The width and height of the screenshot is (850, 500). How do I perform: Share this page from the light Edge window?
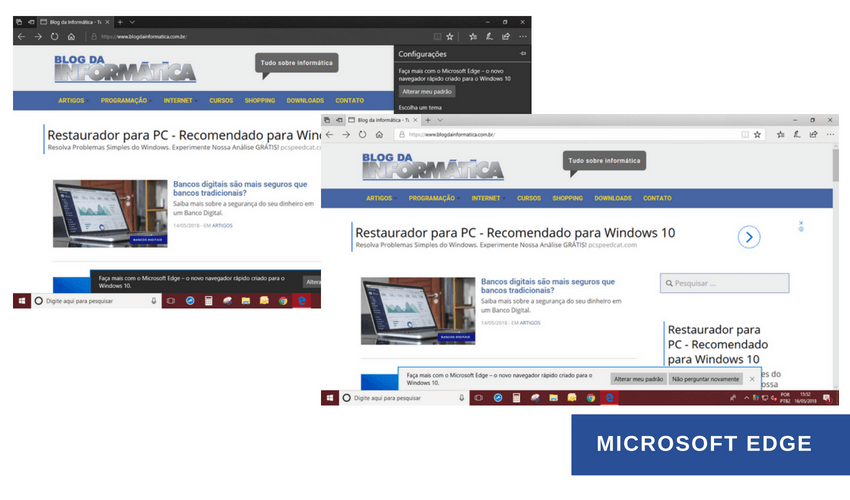pyautogui.click(x=813, y=134)
